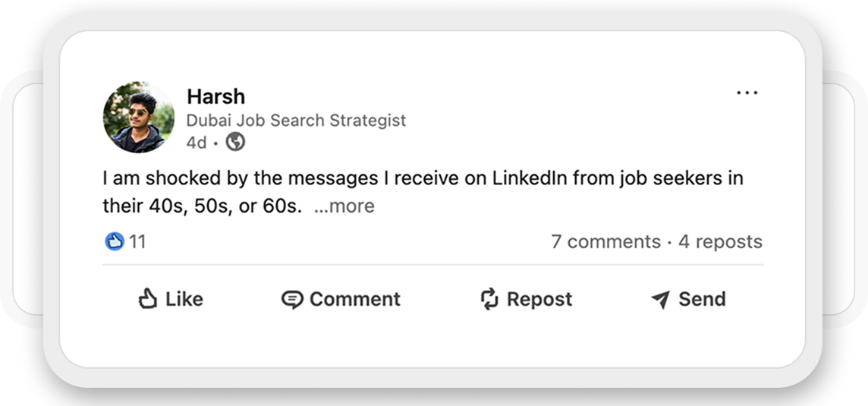
Task: Expand the post text with '…more'
Action: point(344,206)
